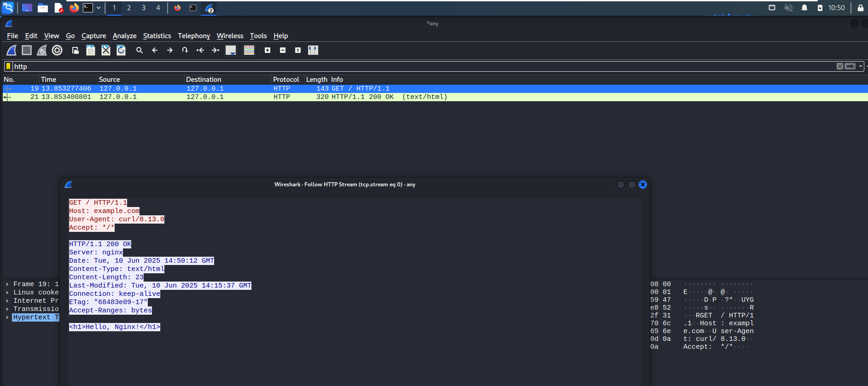Zoom out main window text

pos(283,50)
